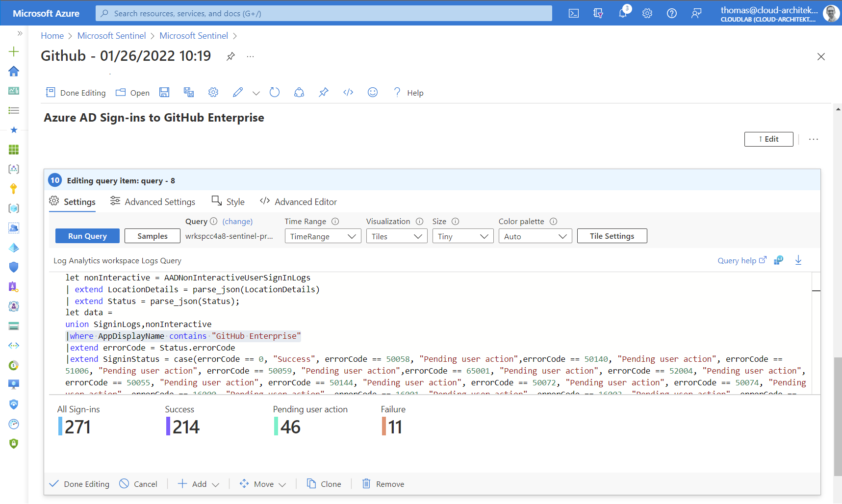Viewport: 842px width, 504px height.
Task: Click the pencil edit icon in toolbar
Action: click(x=238, y=92)
